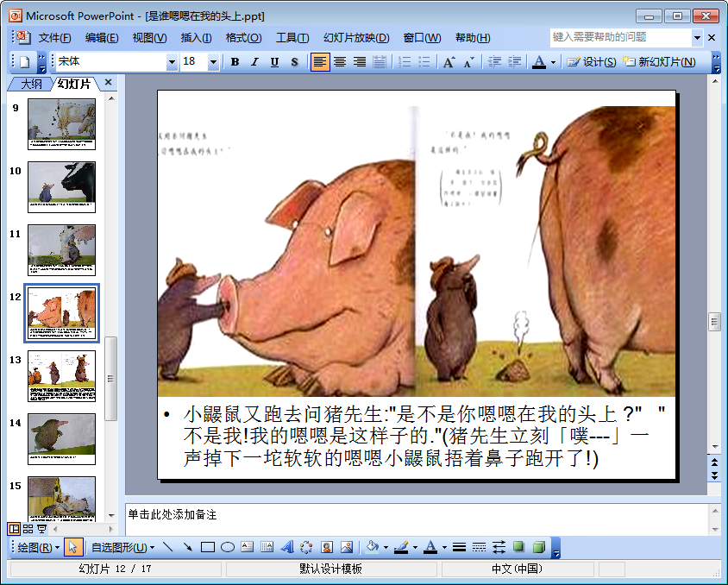Decrease the font size
The height and width of the screenshot is (585, 728).
[469, 62]
